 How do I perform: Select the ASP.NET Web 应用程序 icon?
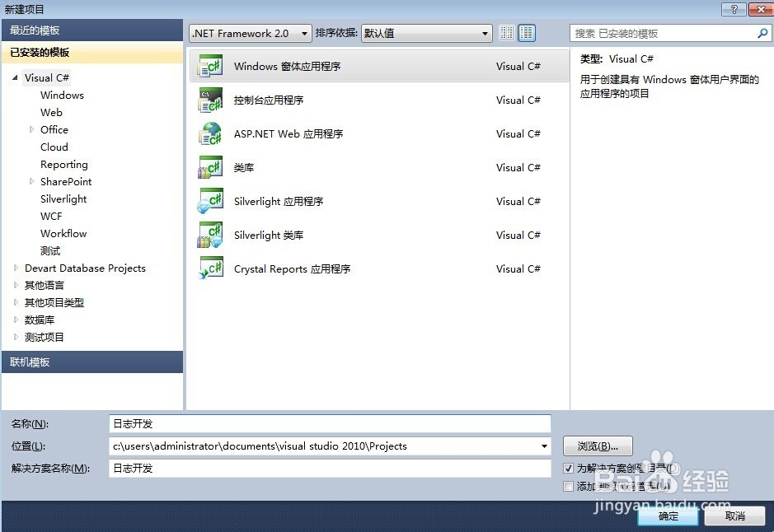(x=210, y=133)
